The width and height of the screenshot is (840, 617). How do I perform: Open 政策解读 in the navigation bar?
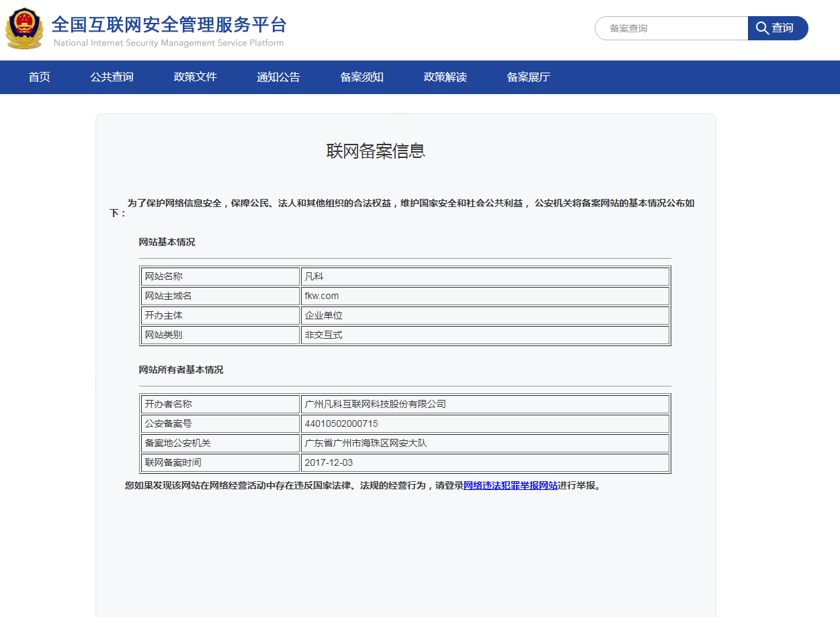pos(446,77)
